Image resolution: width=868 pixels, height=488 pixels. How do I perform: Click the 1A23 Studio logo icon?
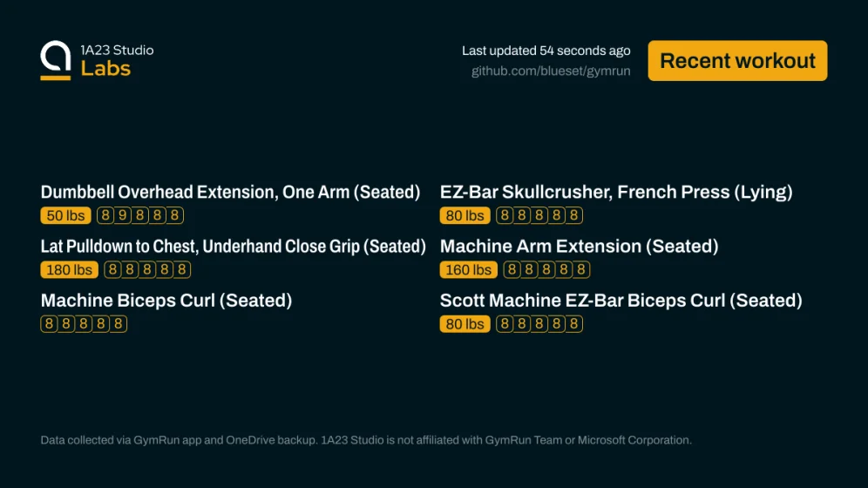(x=56, y=60)
